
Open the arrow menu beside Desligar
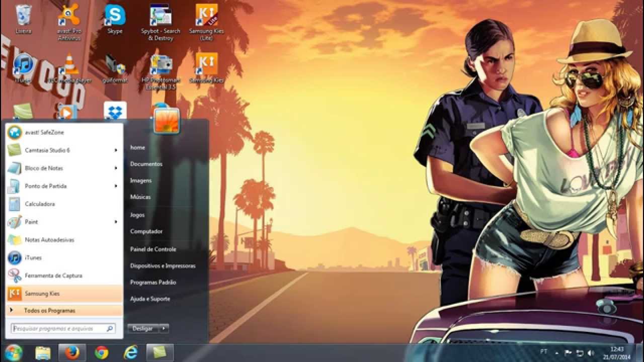pyautogui.click(x=164, y=328)
